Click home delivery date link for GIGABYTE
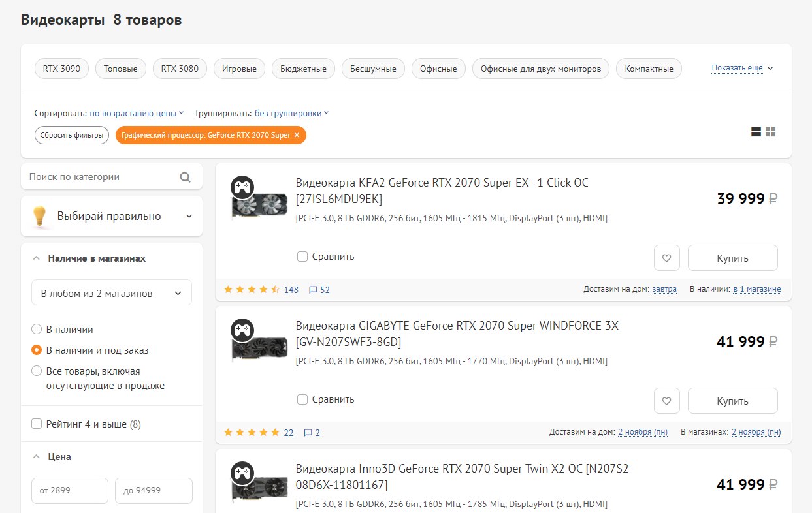The height and width of the screenshot is (513, 812). [x=643, y=432]
